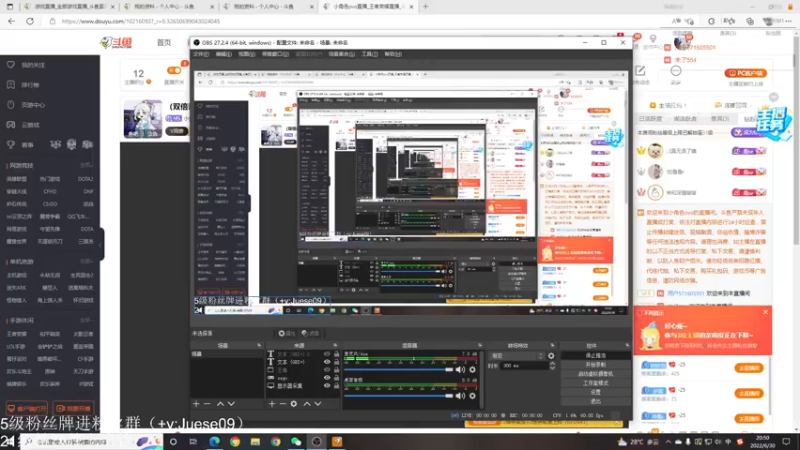This screenshot has height=450, width=800.
Task: Click 启动虚拟摄像机 button in OBS Controls
Action: click(595, 374)
